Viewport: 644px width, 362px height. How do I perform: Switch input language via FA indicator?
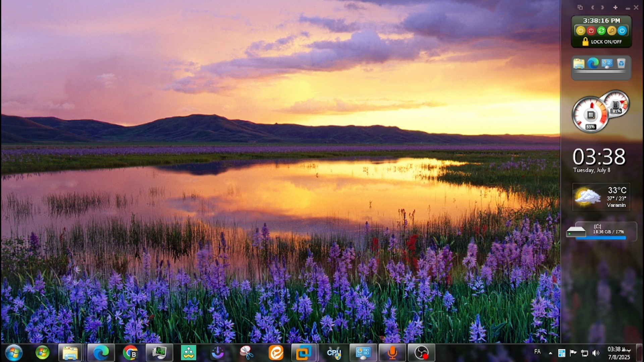(537, 352)
